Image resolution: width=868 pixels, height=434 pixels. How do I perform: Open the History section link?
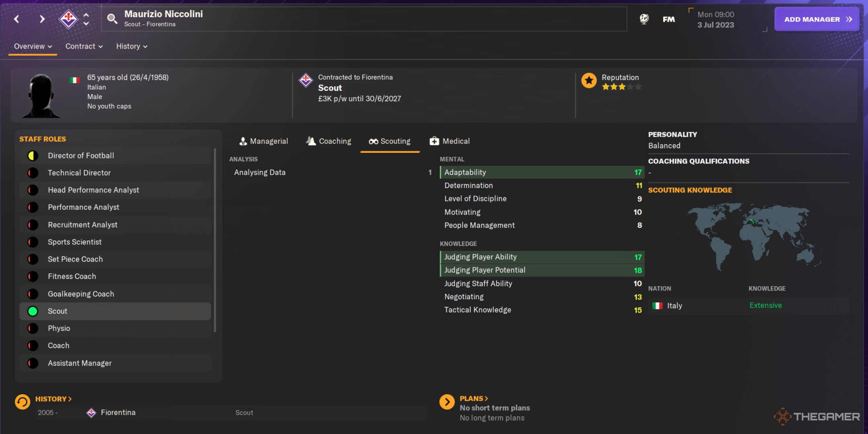53,399
